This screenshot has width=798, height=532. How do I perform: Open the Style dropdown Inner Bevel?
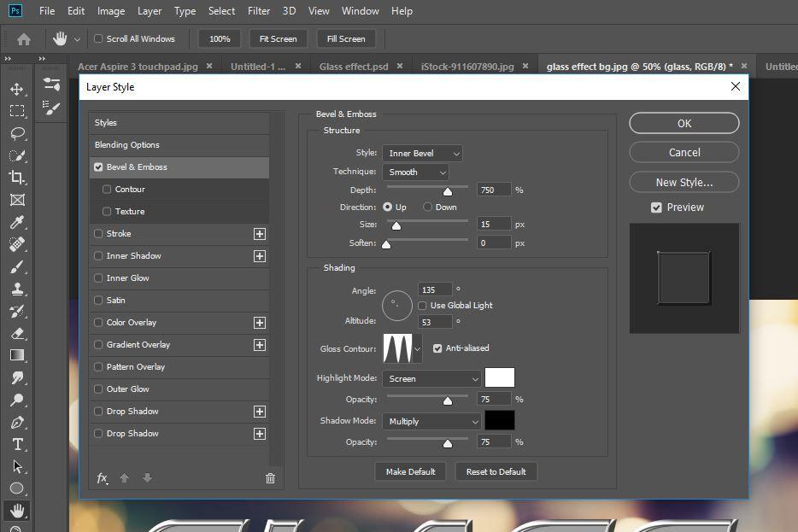422,153
